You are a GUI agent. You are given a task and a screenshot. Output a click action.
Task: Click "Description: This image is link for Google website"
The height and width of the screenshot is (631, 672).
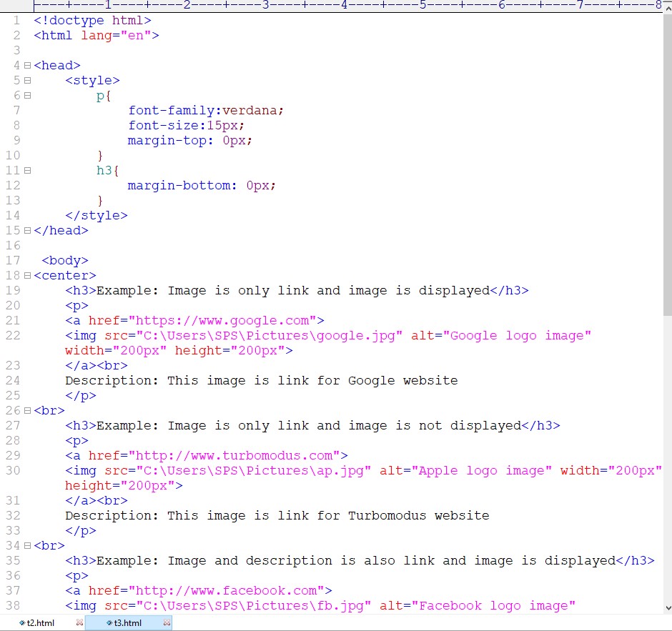(x=262, y=380)
